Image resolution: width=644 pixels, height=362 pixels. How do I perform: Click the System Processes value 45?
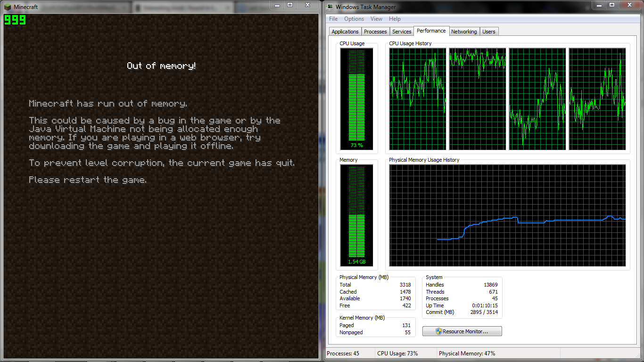click(495, 298)
